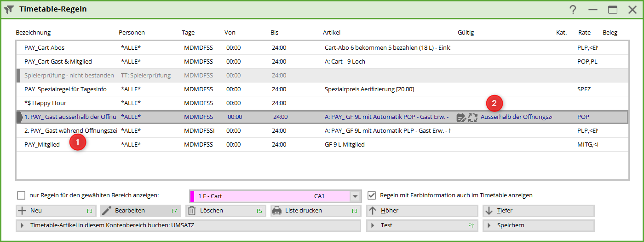Click the plus icon for Neu
Screen dimensions: 644x242
coord(22,211)
